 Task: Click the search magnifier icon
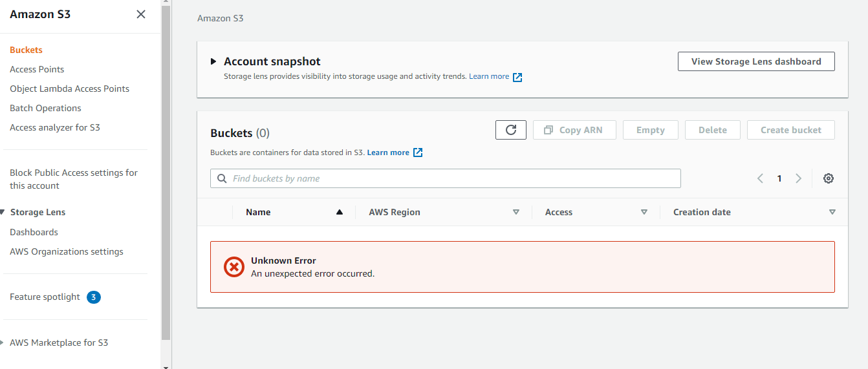pos(222,178)
